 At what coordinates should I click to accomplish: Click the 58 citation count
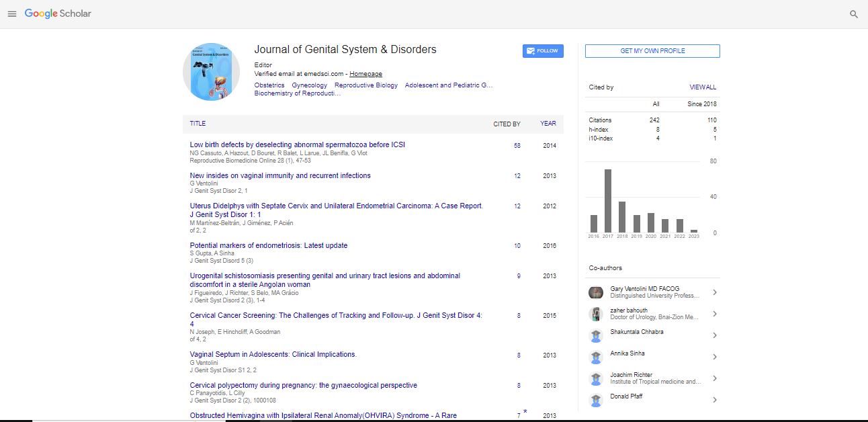[x=517, y=146]
